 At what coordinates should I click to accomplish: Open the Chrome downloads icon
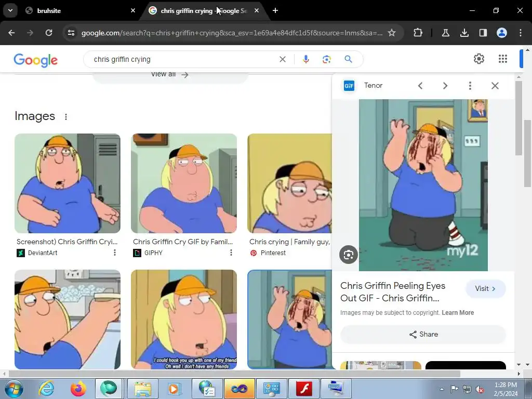coord(464,33)
